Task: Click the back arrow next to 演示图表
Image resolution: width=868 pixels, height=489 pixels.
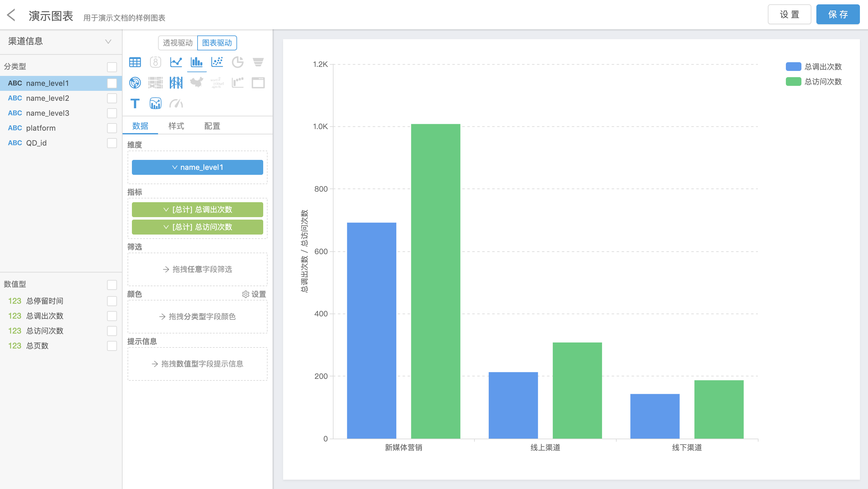Action: coord(11,15)
